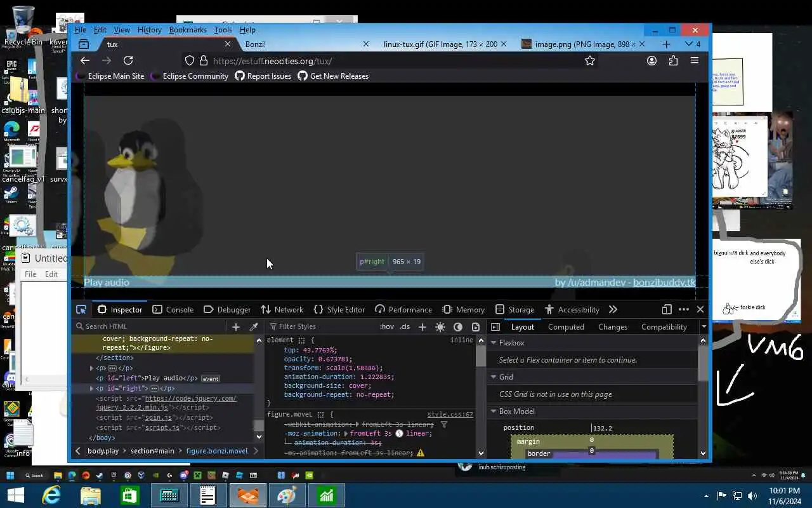This screenshot has width=812, height=508.
Task: Expand the -moz-animation shorthand triangle
Action: (346, 433)
